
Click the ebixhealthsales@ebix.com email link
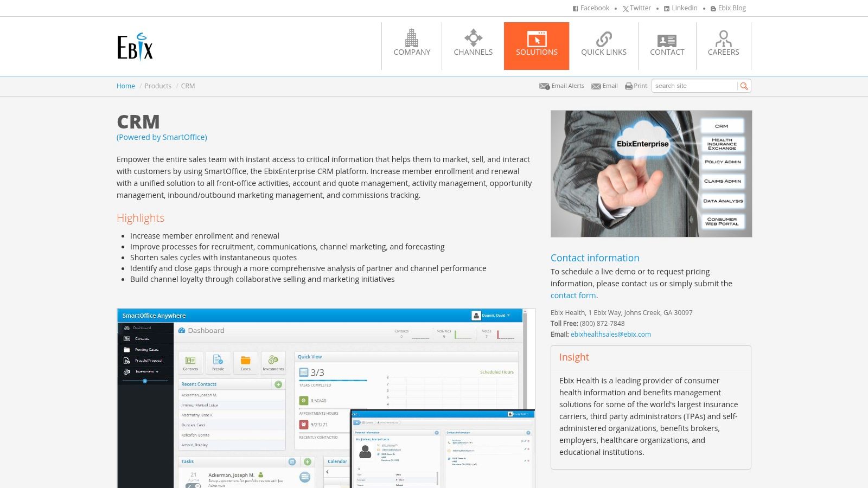611,335
